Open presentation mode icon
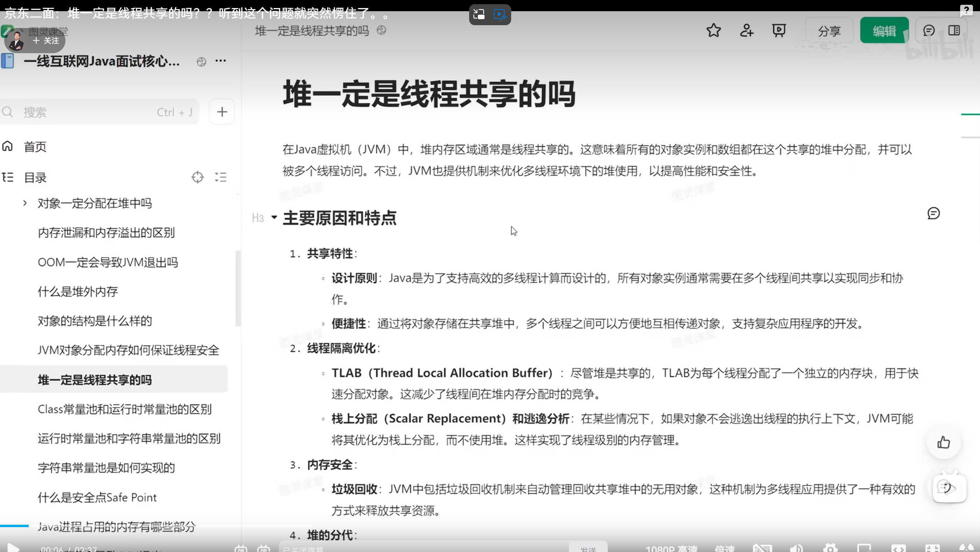 pyautogui.click(x=779, y=30)
